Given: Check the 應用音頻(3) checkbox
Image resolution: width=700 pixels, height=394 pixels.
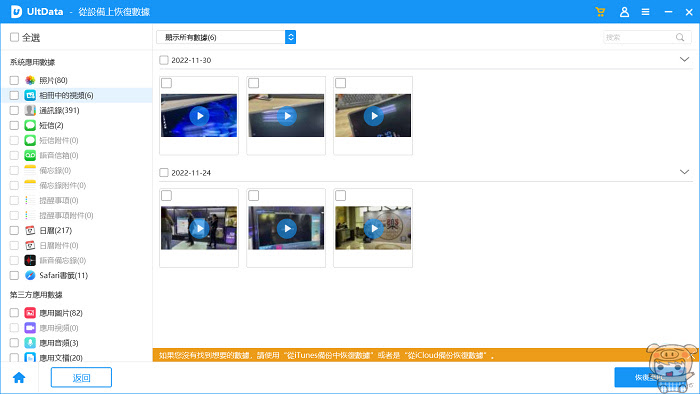Looking at the screenshot, I should (14, 343).
